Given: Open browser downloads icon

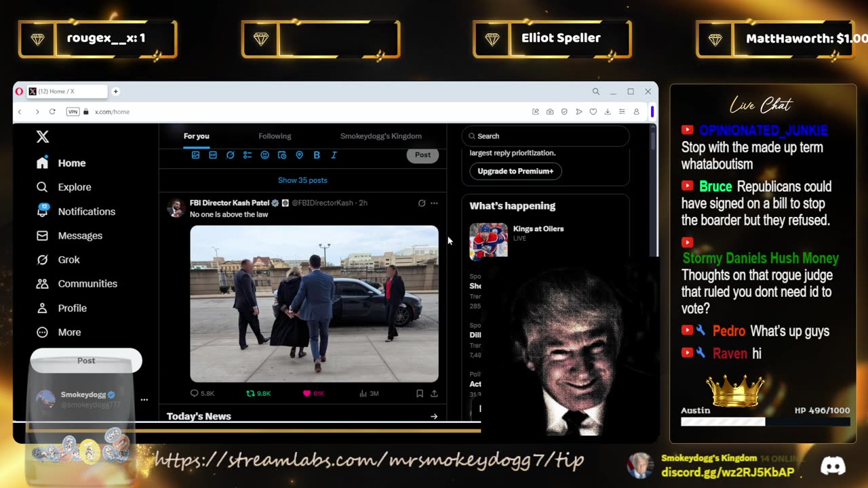Looking at the screenshot, I should tap(608, 112).
